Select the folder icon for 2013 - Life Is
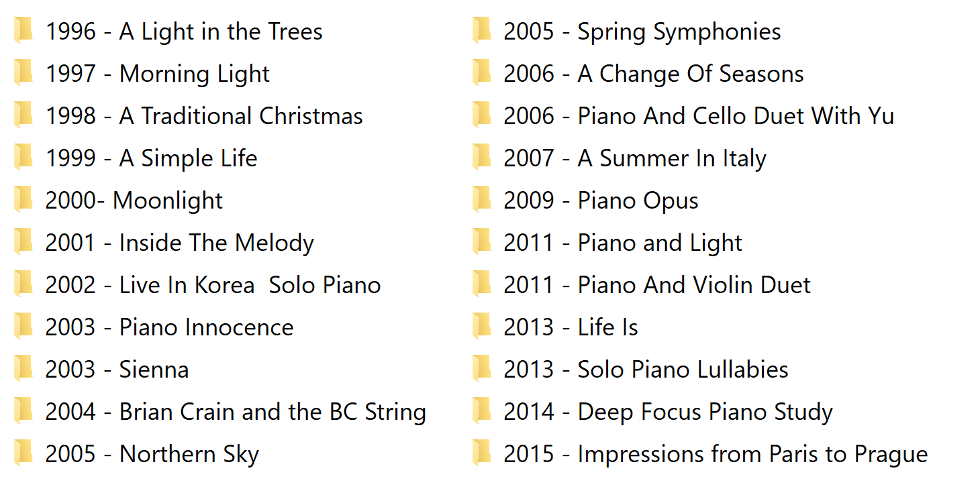Screen dimensions: 980x495 [x=482, y=327]
